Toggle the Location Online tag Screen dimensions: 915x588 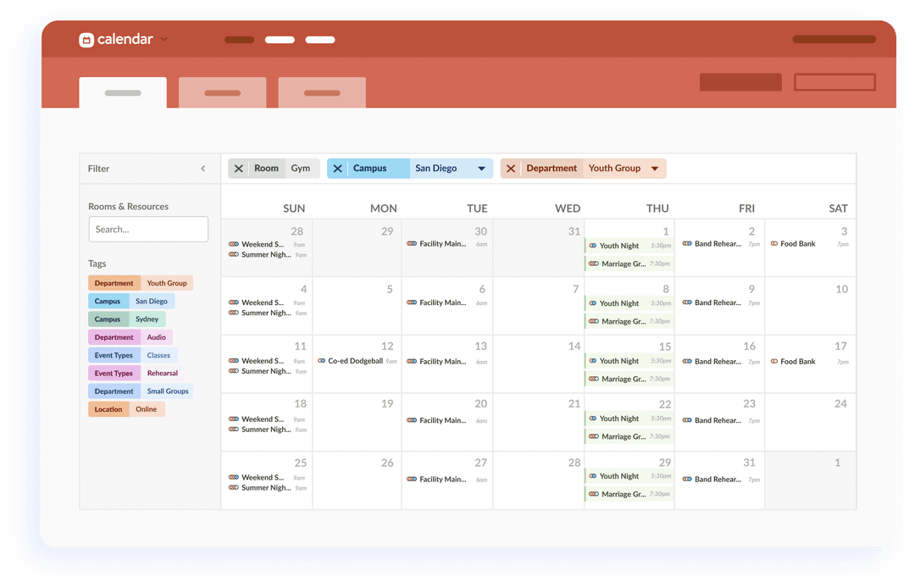pos(126,408)
